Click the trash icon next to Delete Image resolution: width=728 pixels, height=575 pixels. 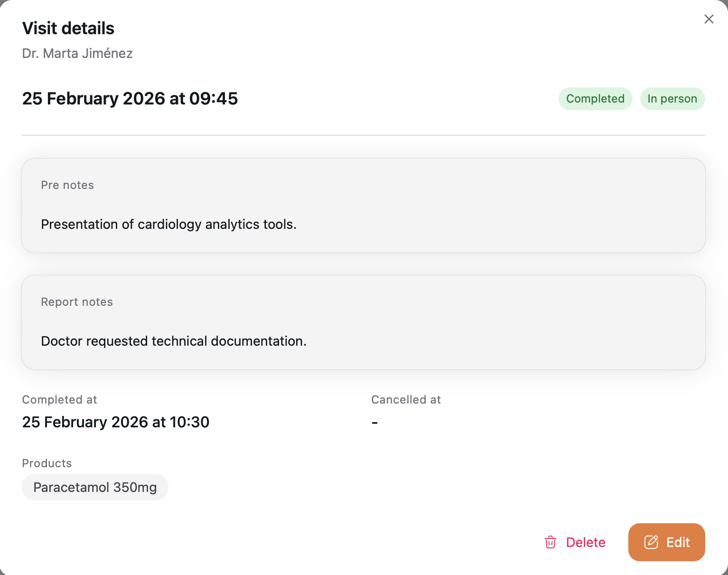tap(550, 542)
